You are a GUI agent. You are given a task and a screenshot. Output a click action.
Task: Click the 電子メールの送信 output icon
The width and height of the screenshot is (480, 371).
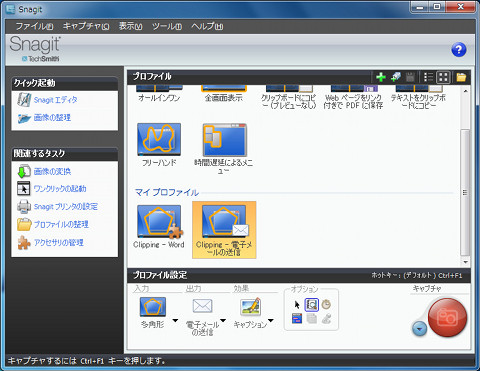tap(202, 306)
